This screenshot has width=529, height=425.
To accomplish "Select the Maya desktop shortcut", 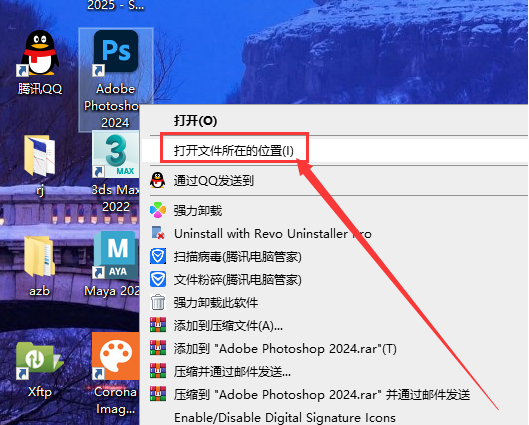I will tap(113, 265).
